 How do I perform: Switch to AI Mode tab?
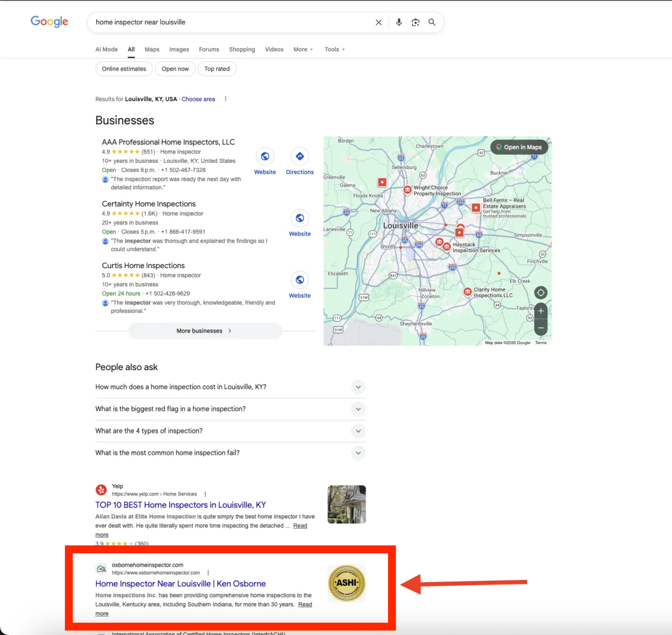tap(106, 49)
